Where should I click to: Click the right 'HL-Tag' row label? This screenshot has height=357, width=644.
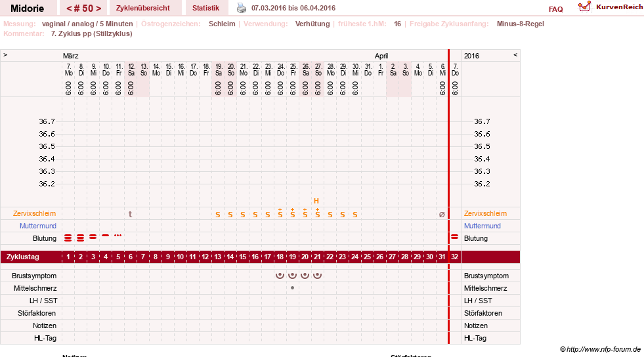point(475,338)
